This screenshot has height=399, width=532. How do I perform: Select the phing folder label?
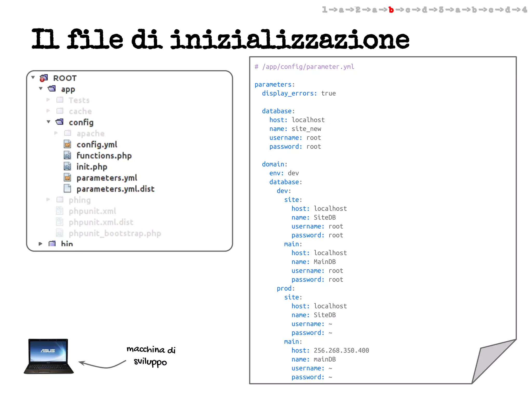click(x=80, y=200)
